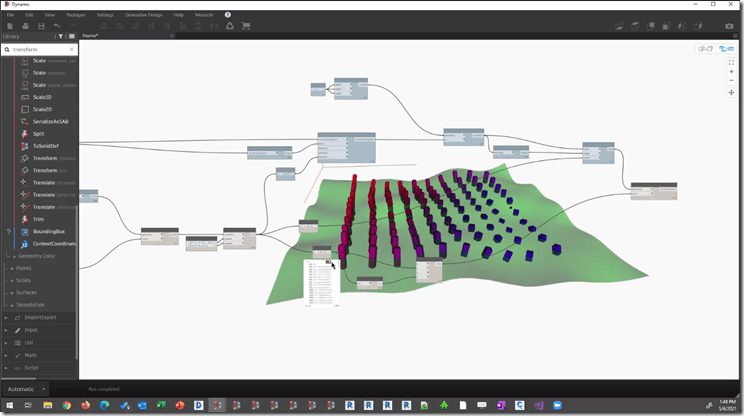Click the Undo arrow icon
The image size is (744, 416).
pyautogui.click(x=54, y=26)
